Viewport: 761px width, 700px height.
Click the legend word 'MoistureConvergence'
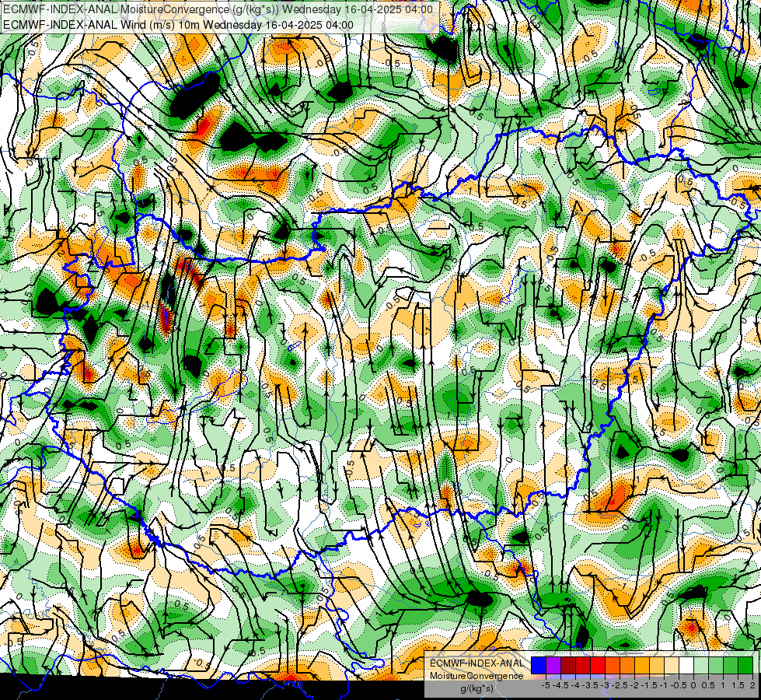(x=476, y=676)
